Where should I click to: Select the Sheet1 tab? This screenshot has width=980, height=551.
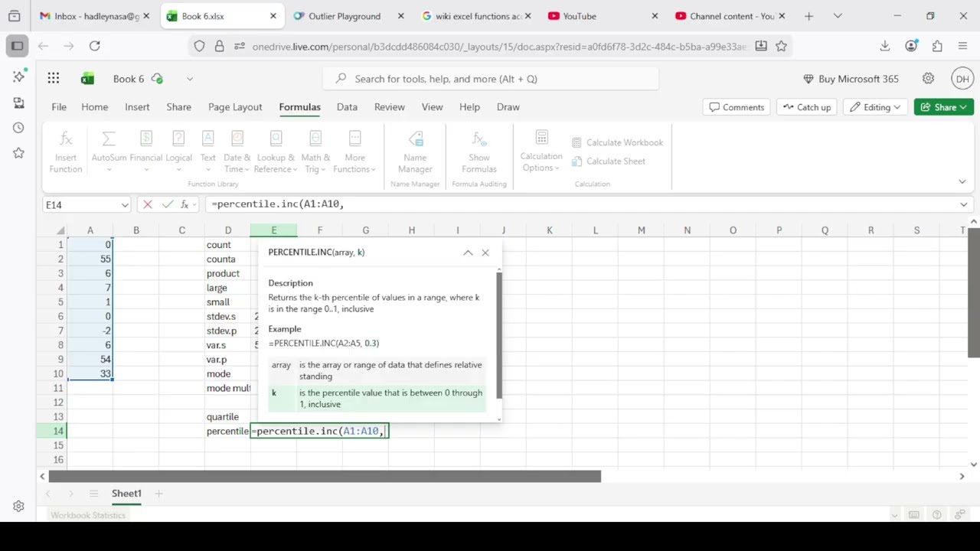126,494
